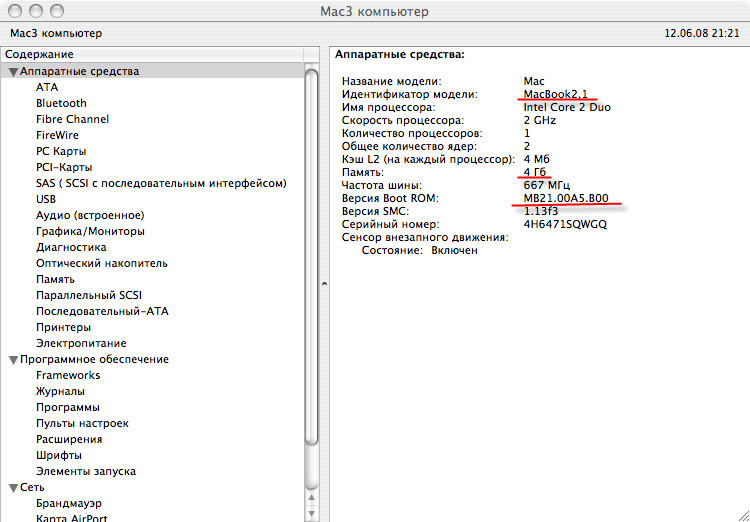The image size is (750, 522).
Task: Open Графика/Мониторы entry
Action: click(90, 232)
